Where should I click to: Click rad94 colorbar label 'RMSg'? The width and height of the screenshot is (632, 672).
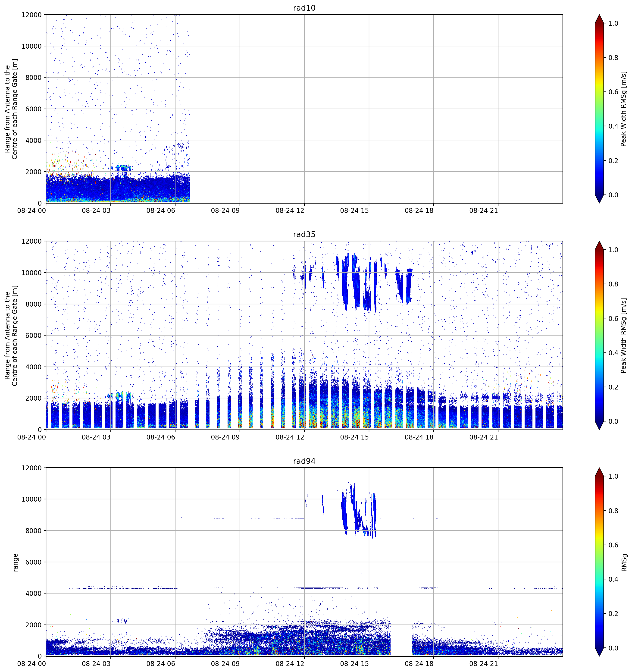pos(624,562)
